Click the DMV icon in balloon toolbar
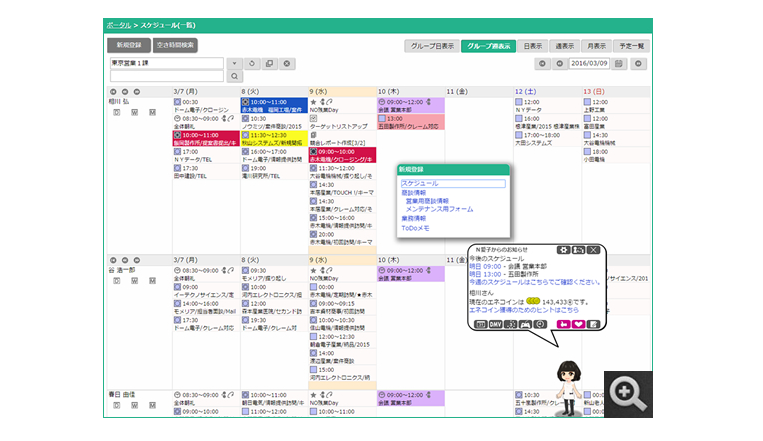The width and height of the screenshot is (763, 441). click(495, 324)
